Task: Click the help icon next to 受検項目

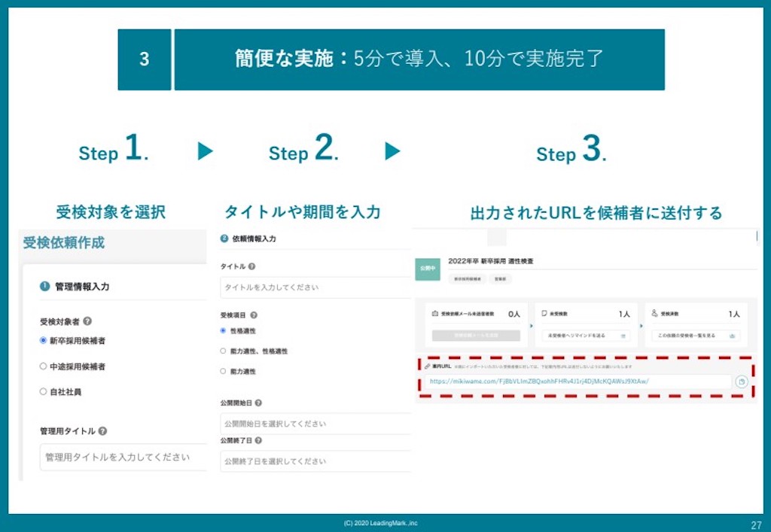Action: [x=253, y=315]
